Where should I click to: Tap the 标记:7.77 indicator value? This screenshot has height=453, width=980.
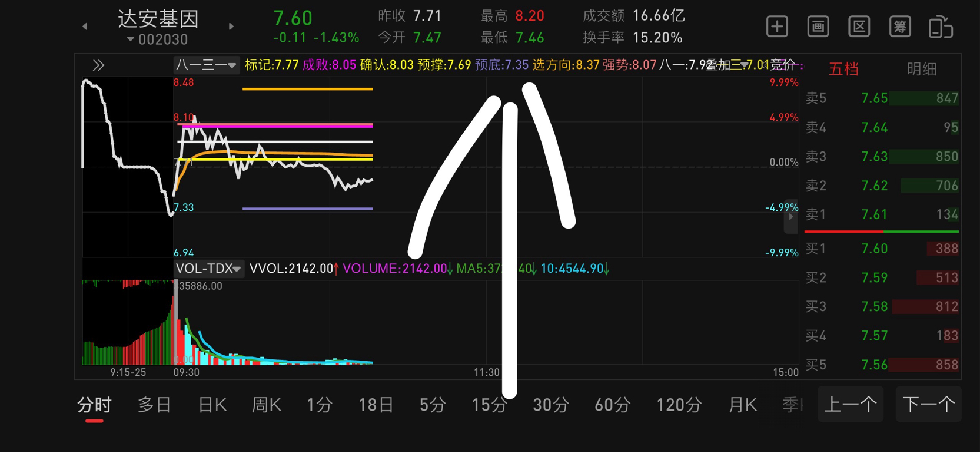[271, 65]
